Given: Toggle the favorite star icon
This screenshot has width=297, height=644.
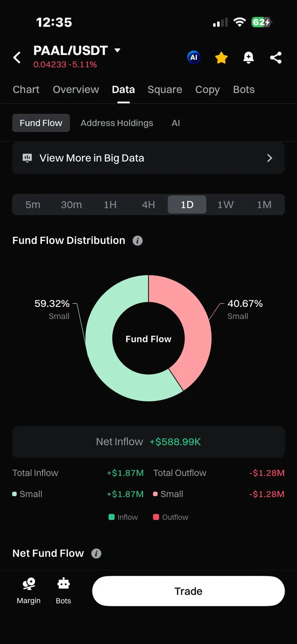Looking at the screenshot, I should [221, 57].
